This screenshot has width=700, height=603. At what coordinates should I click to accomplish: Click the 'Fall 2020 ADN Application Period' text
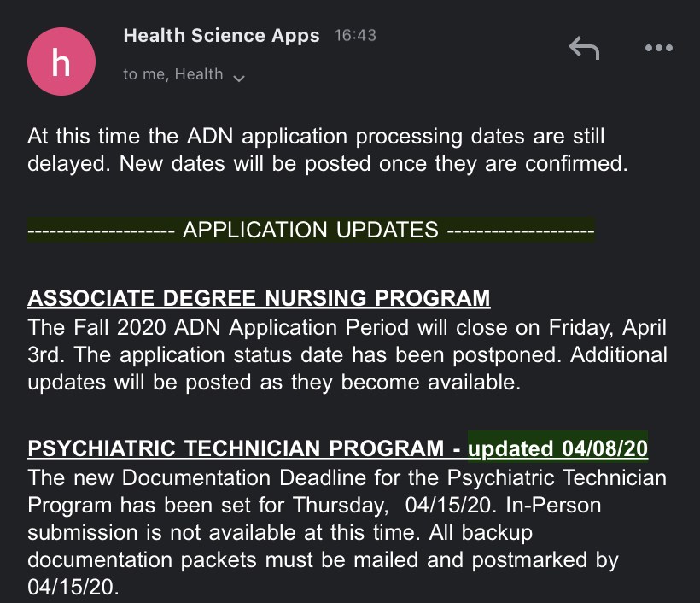coord(241,327)
